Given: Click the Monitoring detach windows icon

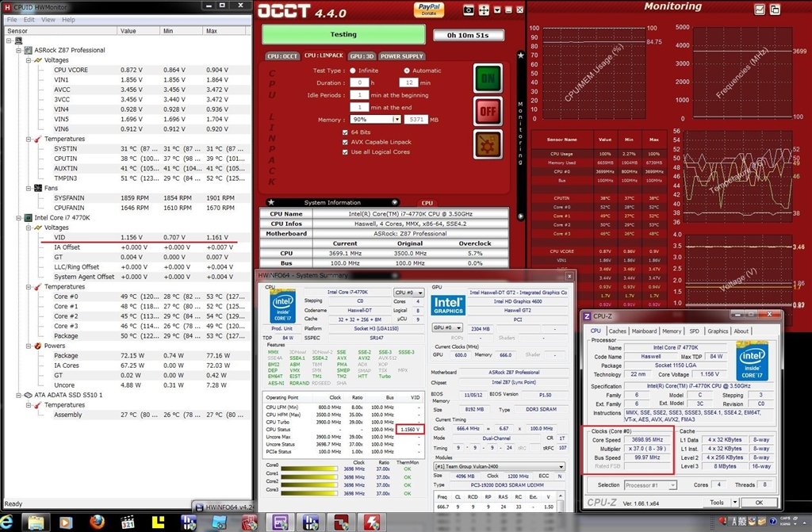Looking at the screenshot, I should [x=776, y=10].
